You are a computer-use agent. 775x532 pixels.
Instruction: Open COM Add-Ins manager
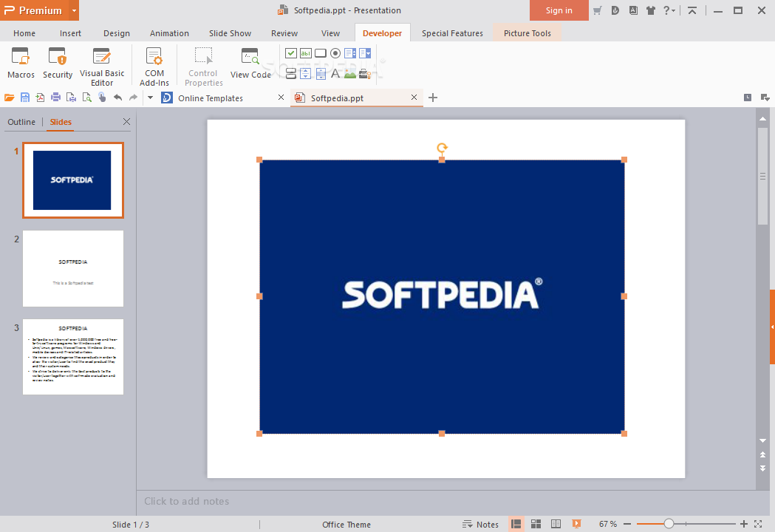[154, 66]
